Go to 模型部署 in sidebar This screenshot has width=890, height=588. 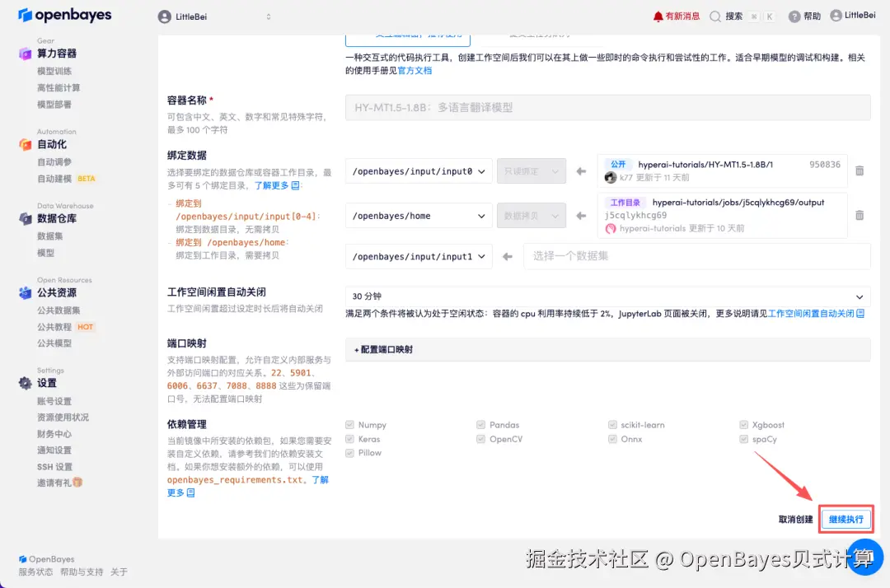54,105
